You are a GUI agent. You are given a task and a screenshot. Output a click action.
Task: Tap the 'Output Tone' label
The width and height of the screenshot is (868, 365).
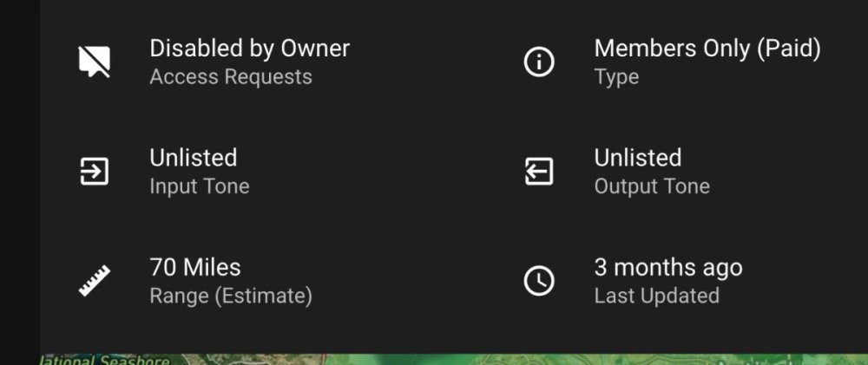651,186
